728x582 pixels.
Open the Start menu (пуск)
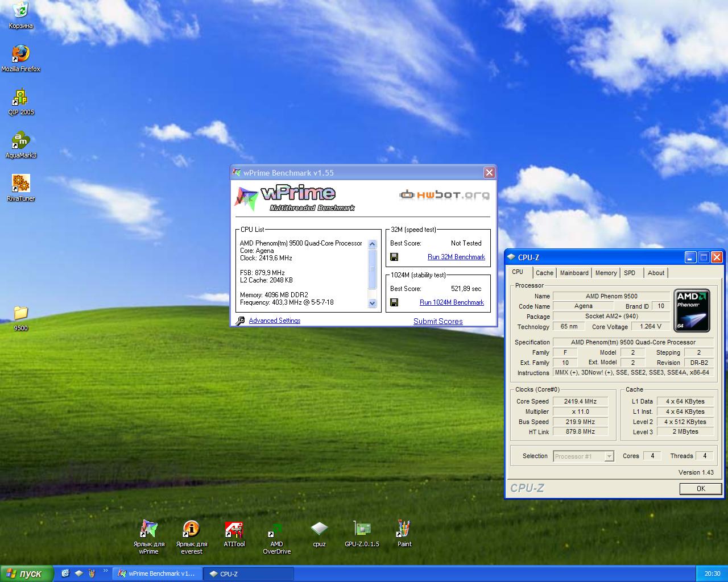coord(27,573)
